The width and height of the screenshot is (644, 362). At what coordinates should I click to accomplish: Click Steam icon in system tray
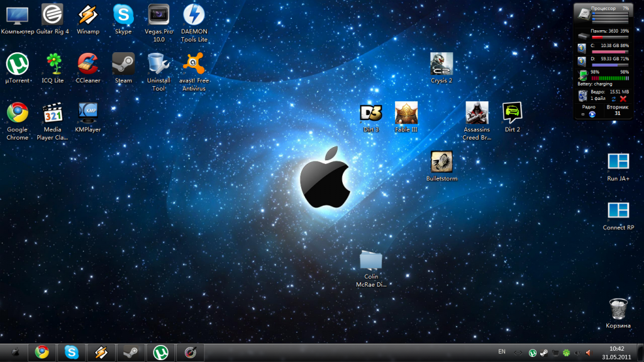(544, 353)
